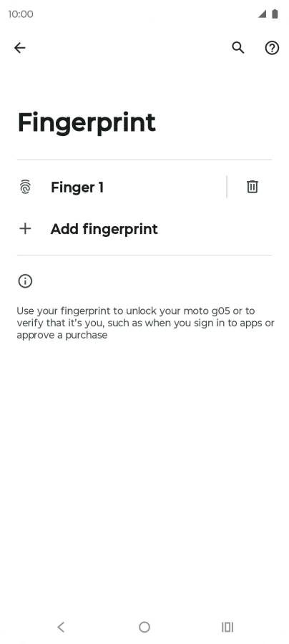Screen dimensions: 289x644
Task: Open recent apps navigation button
Action: 227,627
